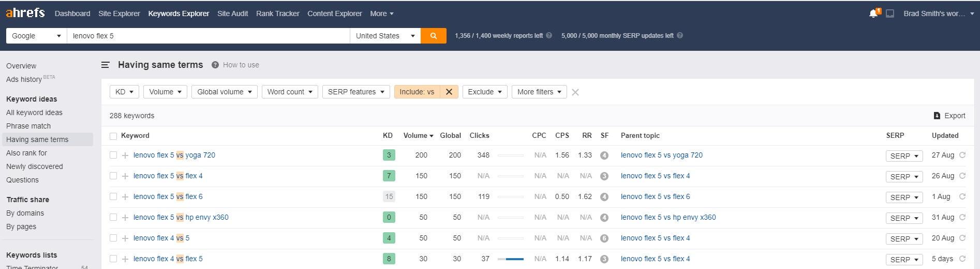Refresh the row updated 27 Aug
Screen dimensions: 980x269
[962, 155]
